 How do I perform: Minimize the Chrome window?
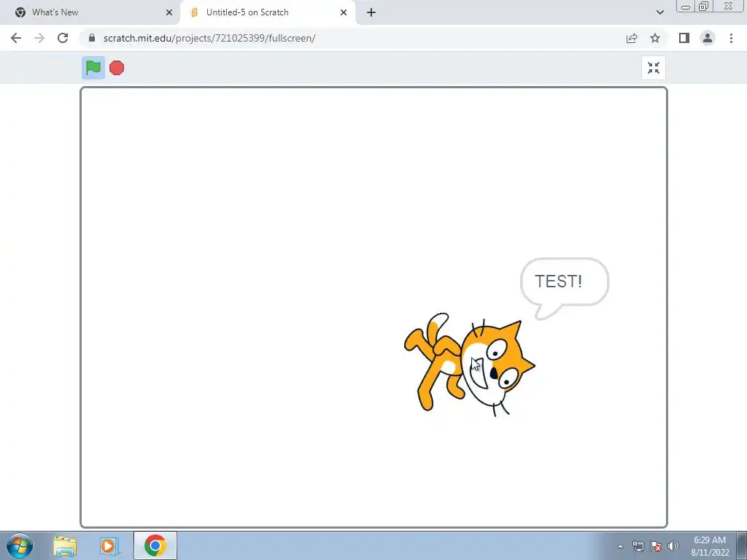click(x=686, y=7)
